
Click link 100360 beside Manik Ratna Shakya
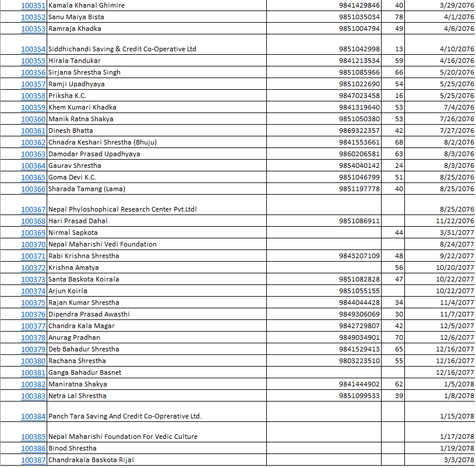33,119
